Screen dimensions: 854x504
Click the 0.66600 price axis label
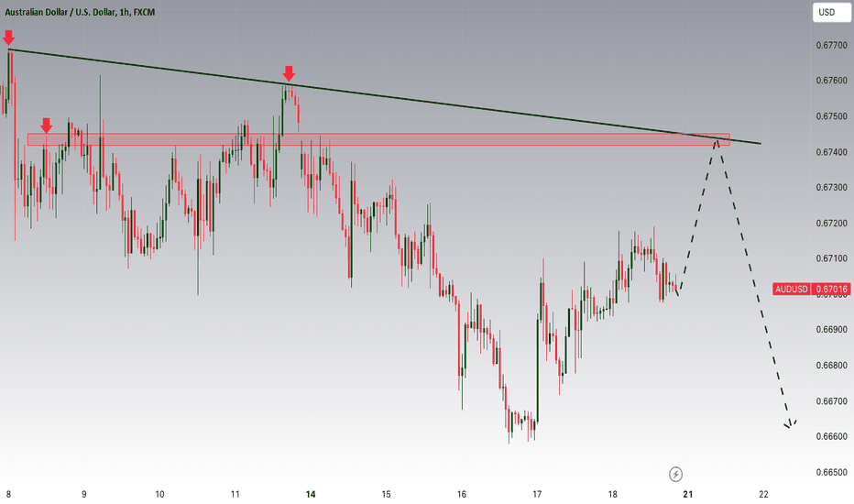[x=831, y=436]
